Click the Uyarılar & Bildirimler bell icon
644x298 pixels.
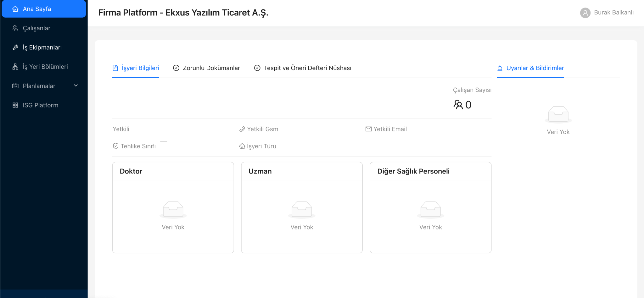(x=499, y=68)
